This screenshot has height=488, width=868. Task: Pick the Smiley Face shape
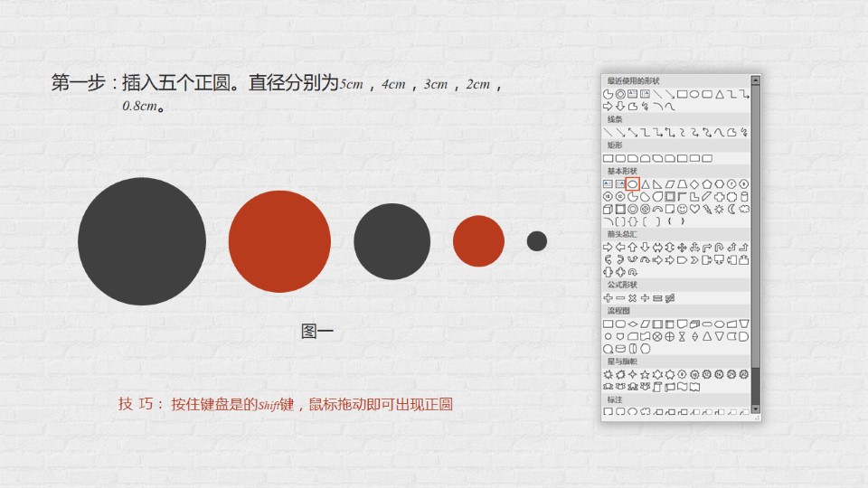click(x=683, y=209)
